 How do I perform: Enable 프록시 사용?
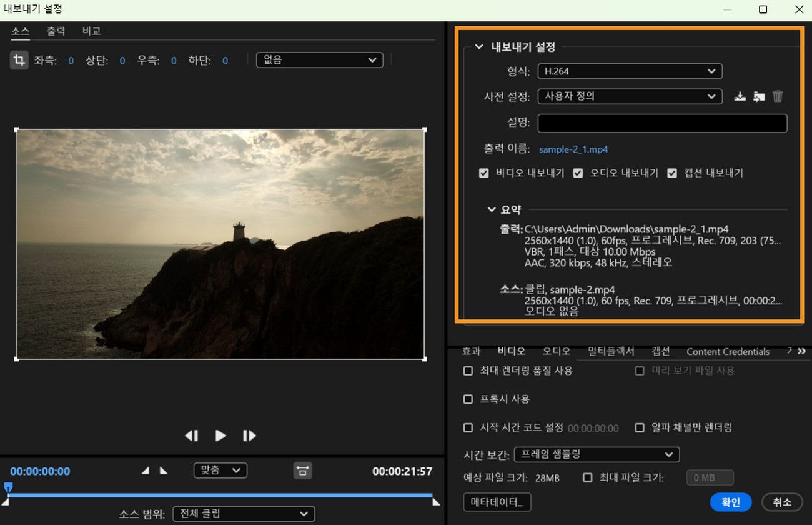pyautogui.click(x=468, y=399)
